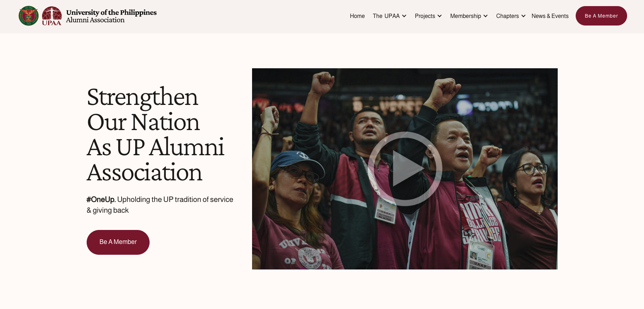Click The UPAA nav label

tap(386, 16)
